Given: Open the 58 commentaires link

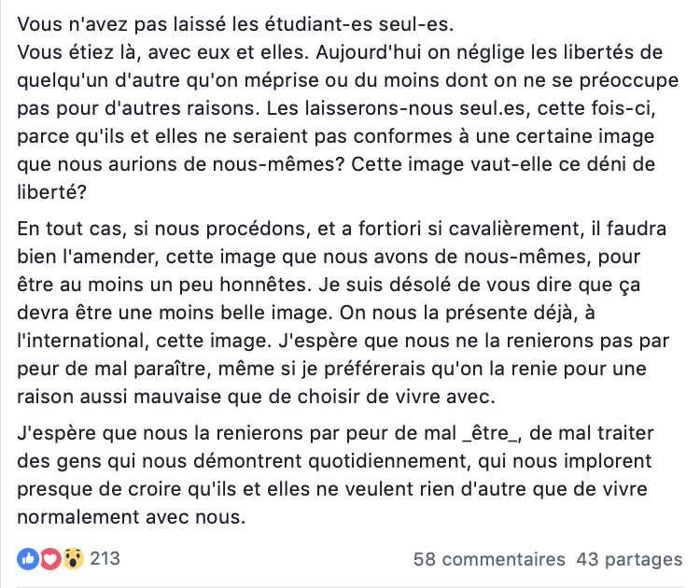Looking at the screenshot, I should (x=489, y=559).
